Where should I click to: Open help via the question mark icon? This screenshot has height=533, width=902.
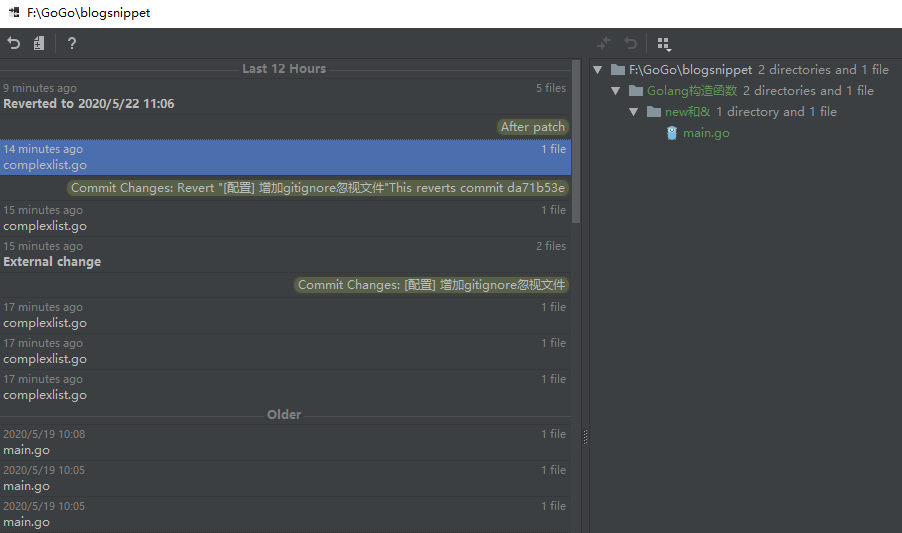pyautogui.click(x=72, y=43)
